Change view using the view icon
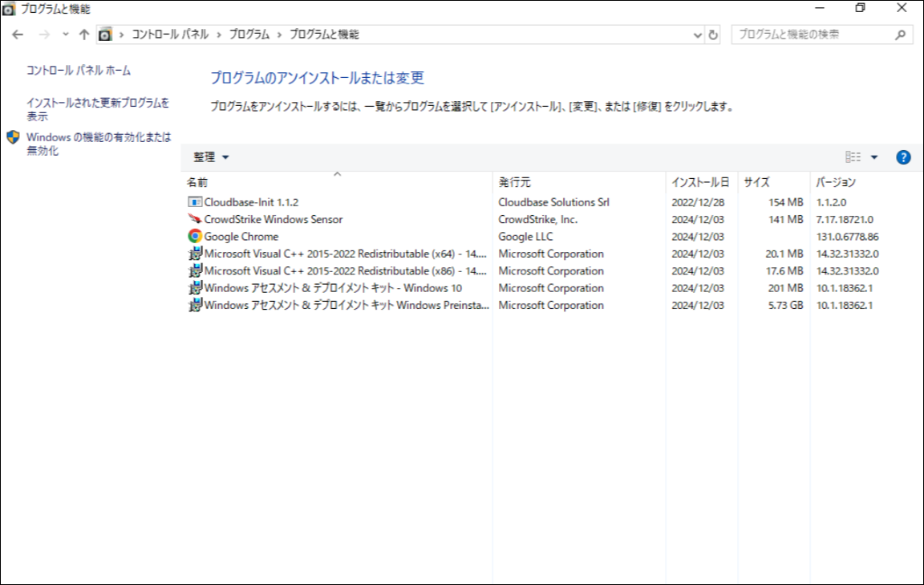 tap(853, 156)
